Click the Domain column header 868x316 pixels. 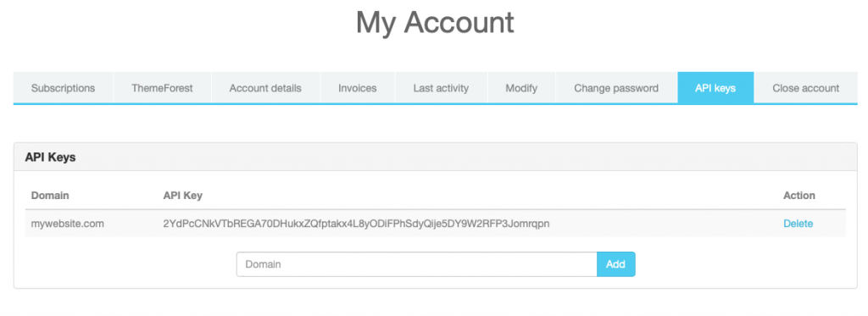tap(50, 196)
